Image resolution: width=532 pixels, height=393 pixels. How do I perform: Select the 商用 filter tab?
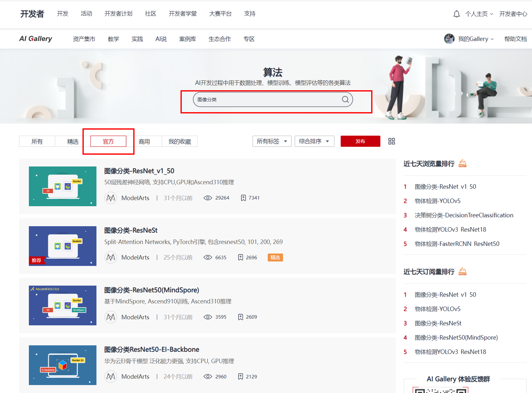coord(144,142)
